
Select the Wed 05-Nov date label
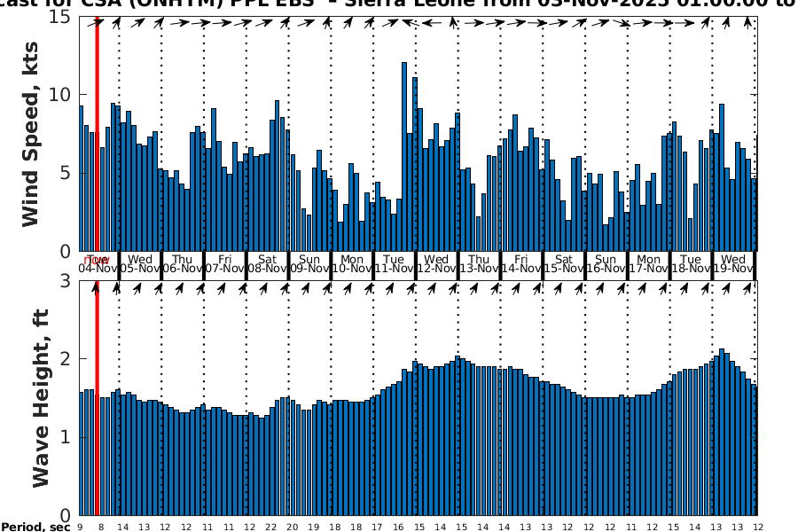click(x=140, y=264)
